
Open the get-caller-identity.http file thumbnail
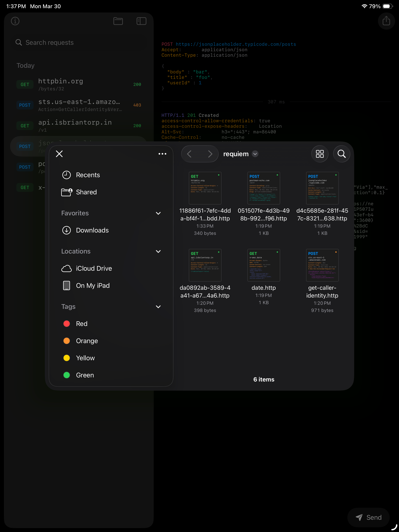(x=322, y=265)
